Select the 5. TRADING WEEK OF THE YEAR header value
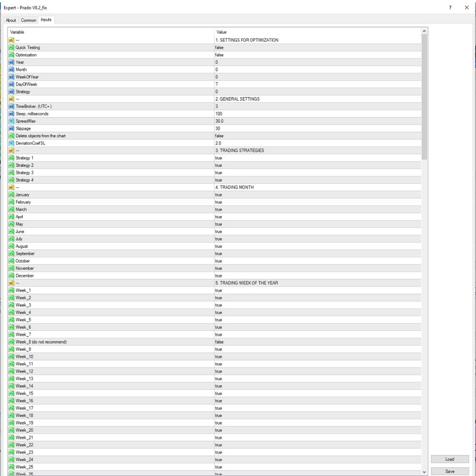 pyautogui.click(x=247, y=283)
